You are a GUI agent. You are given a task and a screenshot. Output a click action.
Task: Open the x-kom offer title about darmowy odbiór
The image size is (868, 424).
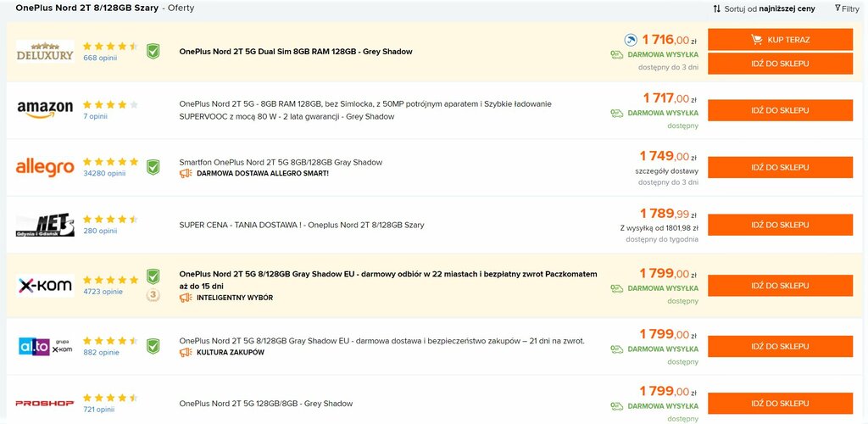click(388, 280)
